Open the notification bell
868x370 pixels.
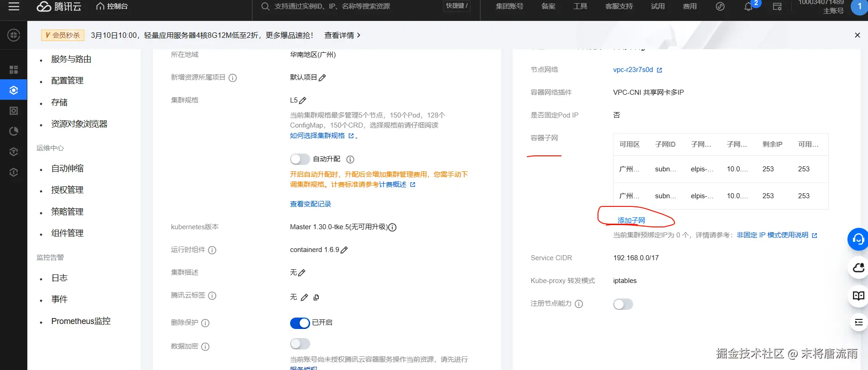point(748,7)
